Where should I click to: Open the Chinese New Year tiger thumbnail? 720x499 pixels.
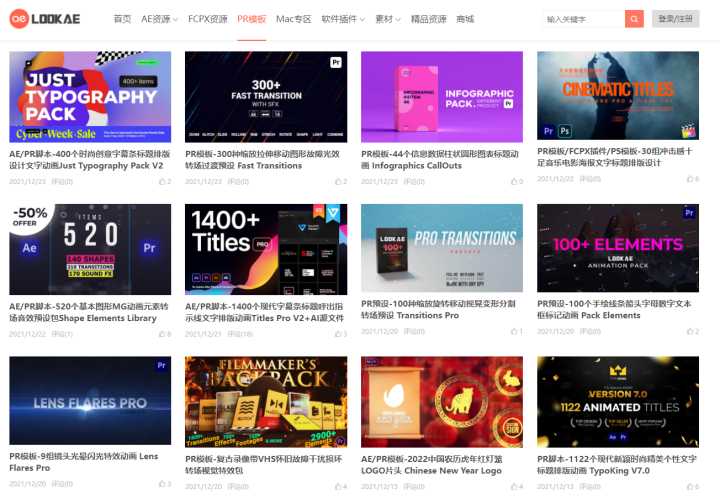442,402
